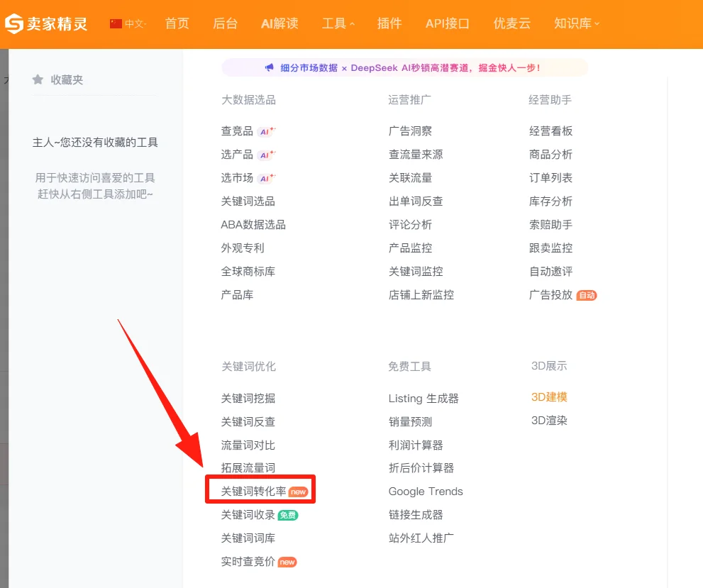The width and height of the screenshot is (703, 588).
Task: Open ABA数据选品 tool
Action: point(253,224)
